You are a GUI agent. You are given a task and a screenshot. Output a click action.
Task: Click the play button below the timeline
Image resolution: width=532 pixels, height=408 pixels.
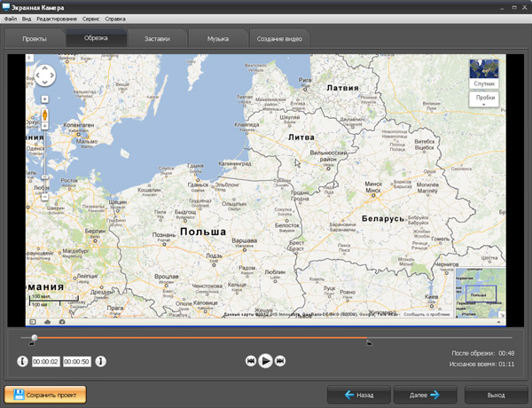pyautogui.click(x=265, y=361)
